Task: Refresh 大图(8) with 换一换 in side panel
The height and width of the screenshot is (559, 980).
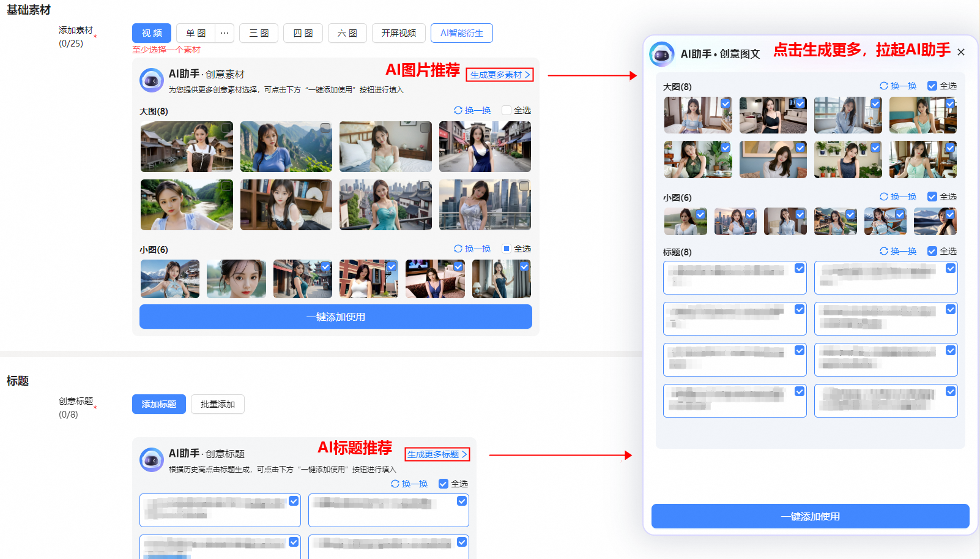Action: (898, 86)
